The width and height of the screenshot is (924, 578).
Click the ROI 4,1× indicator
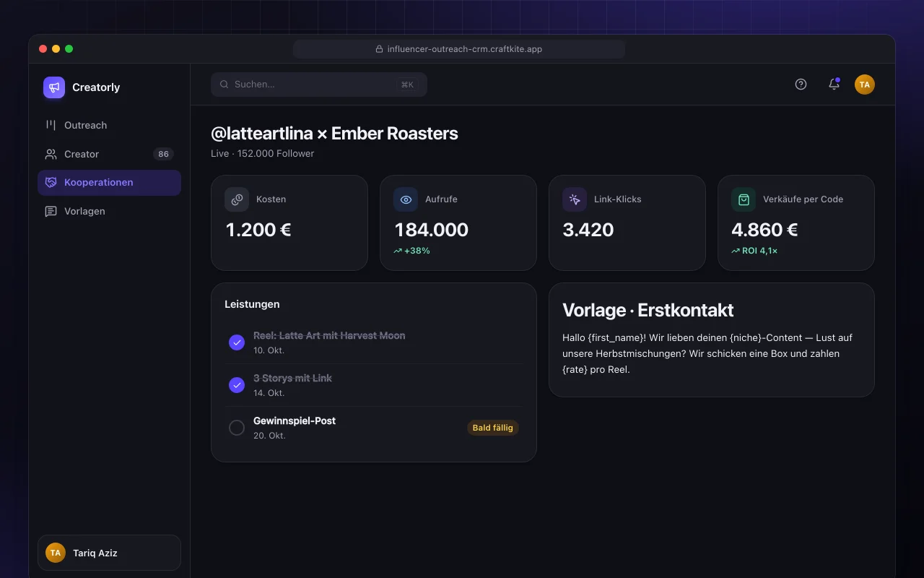tap(754, 251)
